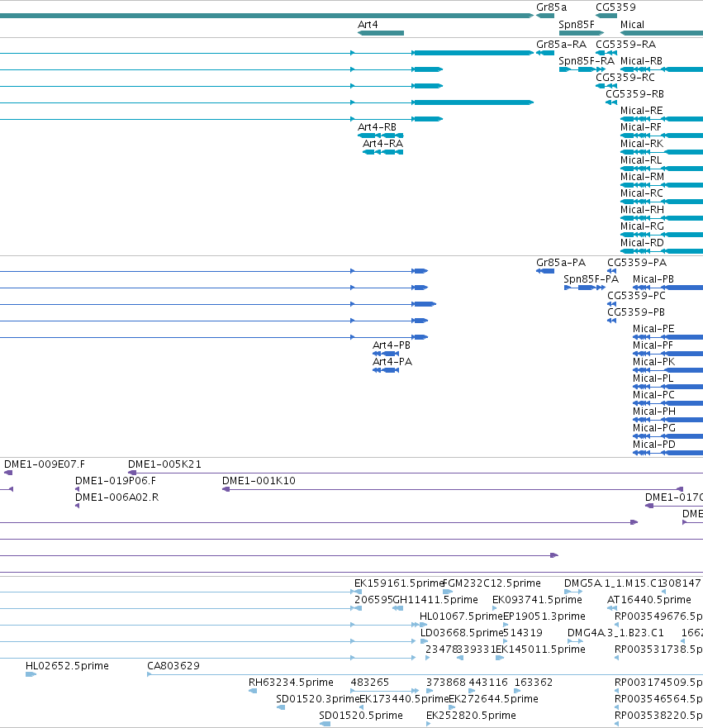The image size is (703, 728).
Task: Click EST RH63234.5prime
Action: click(253, 691)
